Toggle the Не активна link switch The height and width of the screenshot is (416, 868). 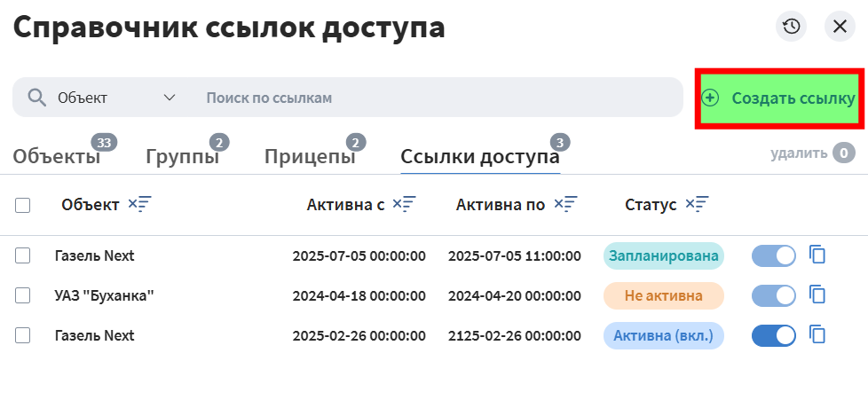coord(773,295)
